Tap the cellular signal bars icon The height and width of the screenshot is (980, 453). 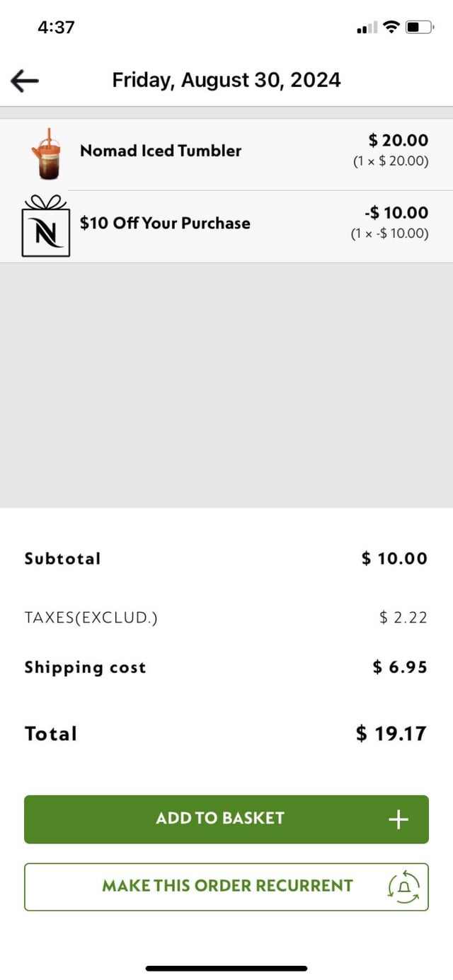(367, 28)
